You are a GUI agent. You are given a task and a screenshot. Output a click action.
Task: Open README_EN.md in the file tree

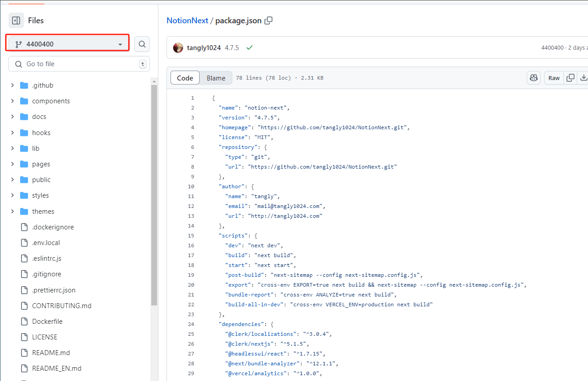pos(57,368)
